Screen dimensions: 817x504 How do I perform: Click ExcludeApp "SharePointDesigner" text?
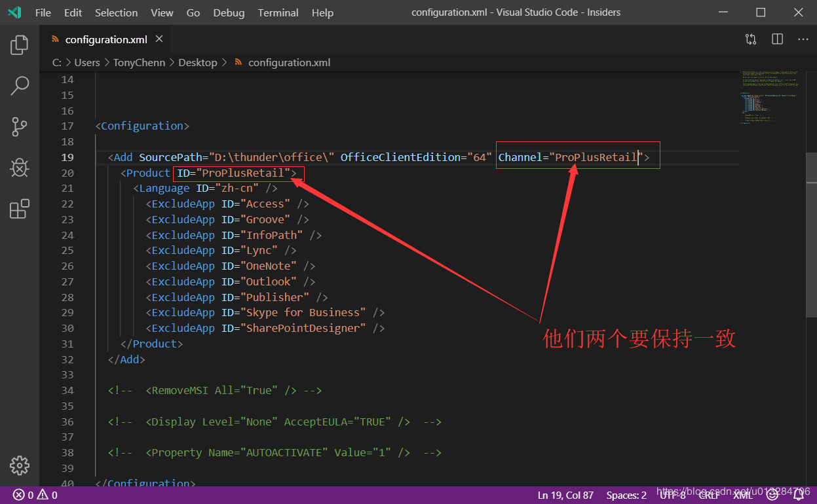(x=265, y=328)
